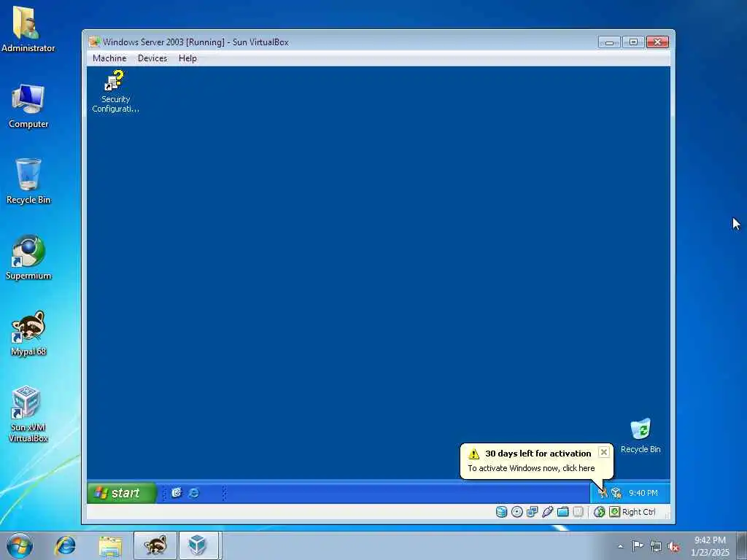Screen dimensions: 747x560
Task: Click the guest clock showing 9:40 PM
Action: (x=643, y=493)
